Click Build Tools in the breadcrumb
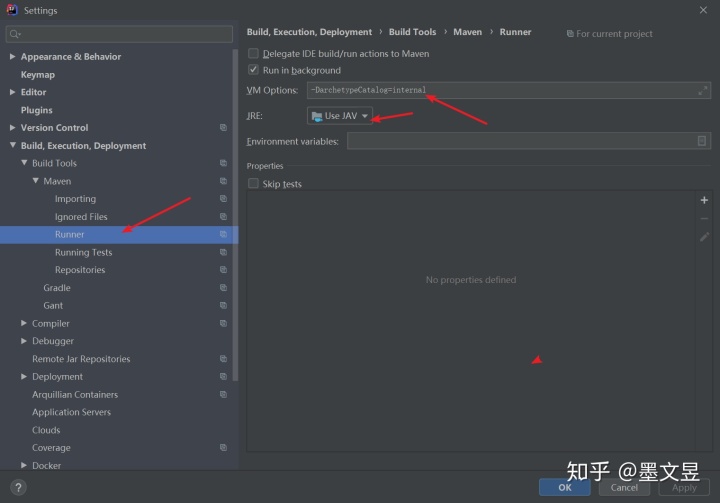This screenshot has height=503, width=720. coord(412,32)
